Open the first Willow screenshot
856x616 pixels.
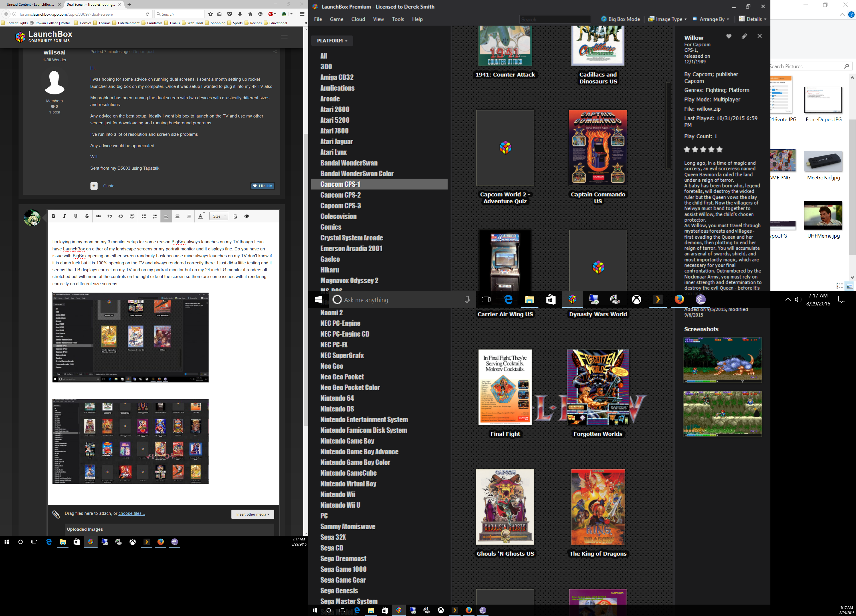tap(722, 360)
